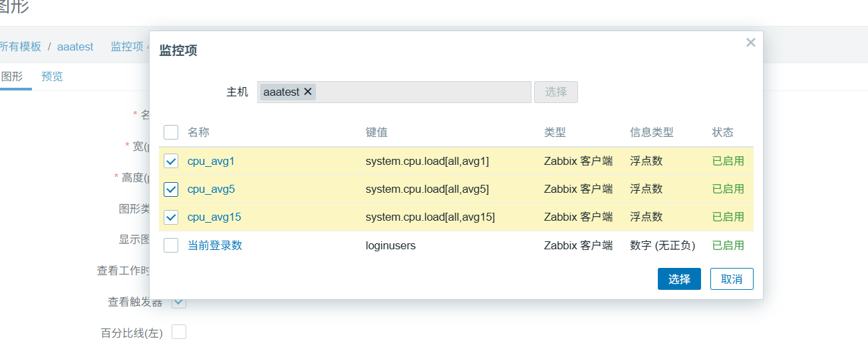The width and height of the screenshot is (868, 351).
Task: Uncheck the cpu_avg1 item checkbox
Action: pyautogui.click(x=171, y=161)
